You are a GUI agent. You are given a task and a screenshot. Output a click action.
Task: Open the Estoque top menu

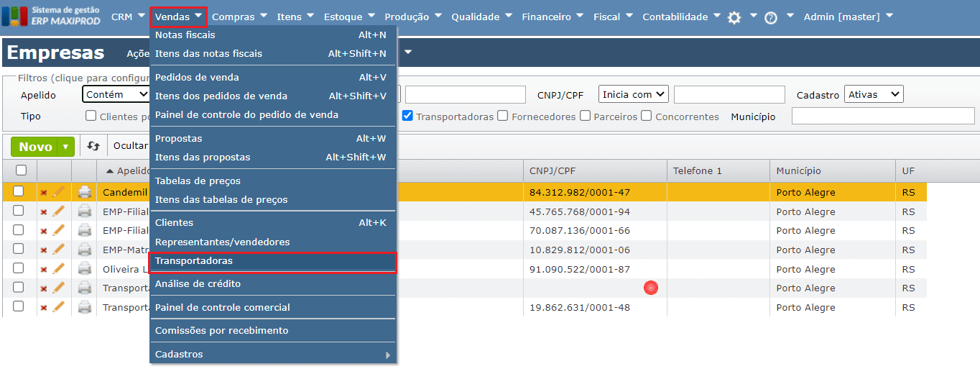(350, 17)
